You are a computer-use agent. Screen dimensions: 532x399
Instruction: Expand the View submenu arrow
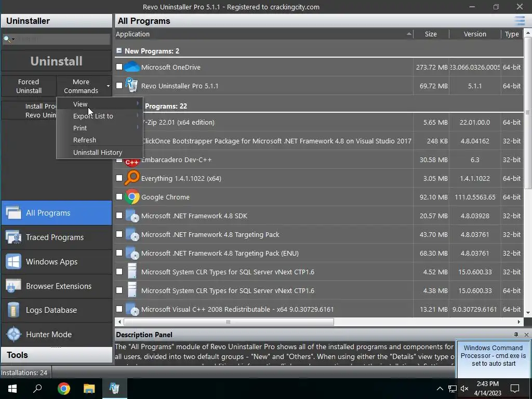(138, 103)
